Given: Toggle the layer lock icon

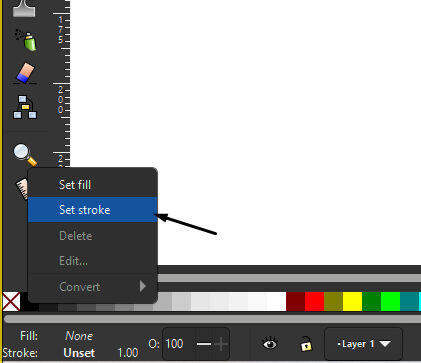Looking at the screenshot, I should pyautogui.click(x=306, y=345).
